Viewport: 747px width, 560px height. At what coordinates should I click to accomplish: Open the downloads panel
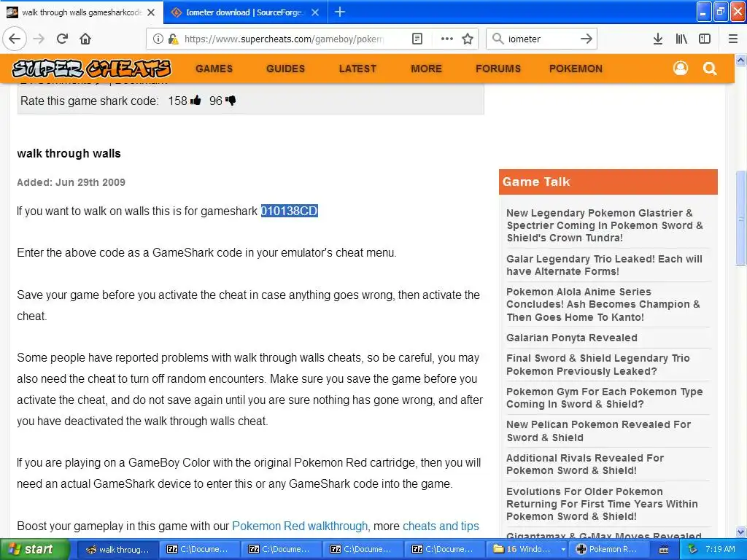pos(658,39)
